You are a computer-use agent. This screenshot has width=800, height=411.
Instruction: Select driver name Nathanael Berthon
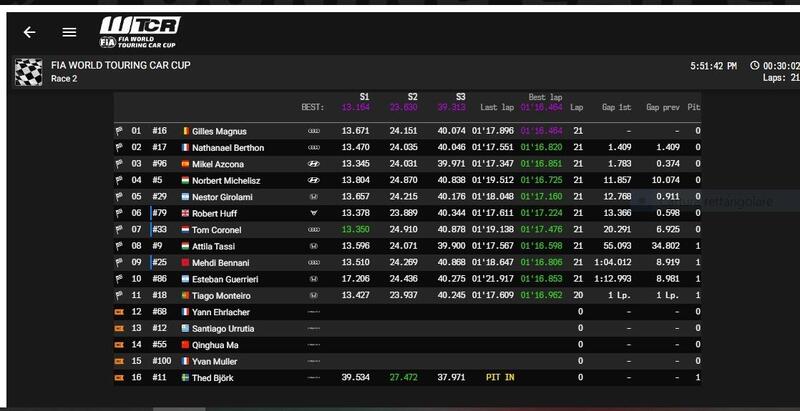click(x=228, y=148)
